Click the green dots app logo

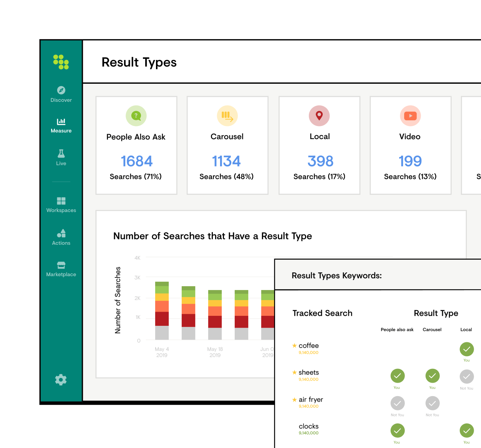(x=61, y=62)
